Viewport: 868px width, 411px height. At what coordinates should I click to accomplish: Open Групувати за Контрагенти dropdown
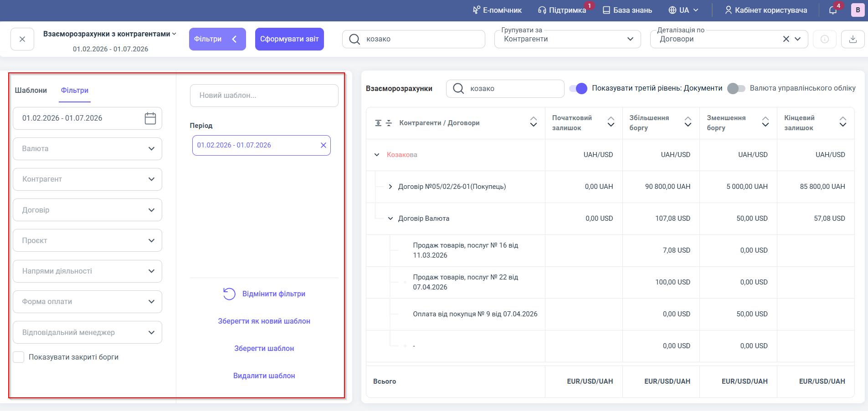click(568, 39)
